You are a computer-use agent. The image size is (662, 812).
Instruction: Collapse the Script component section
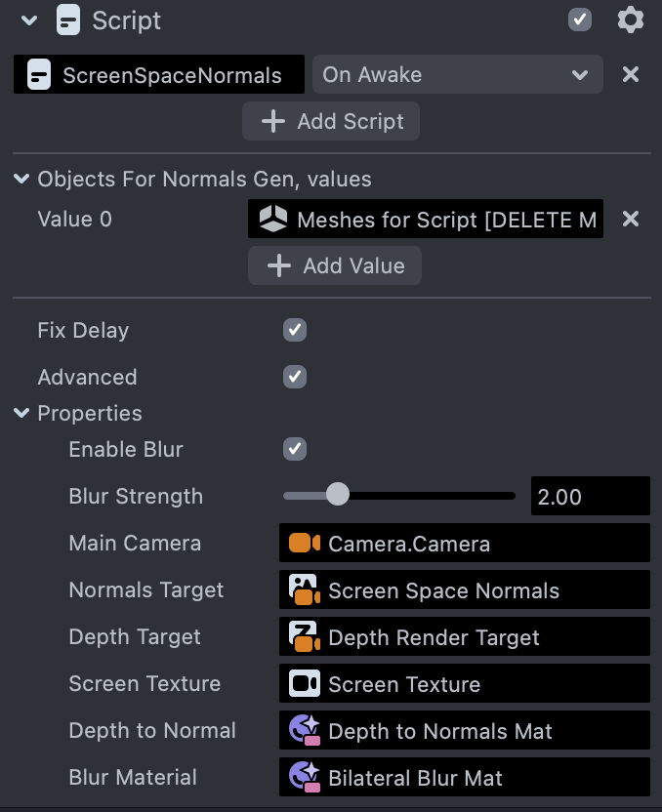(x=29, y=20)
